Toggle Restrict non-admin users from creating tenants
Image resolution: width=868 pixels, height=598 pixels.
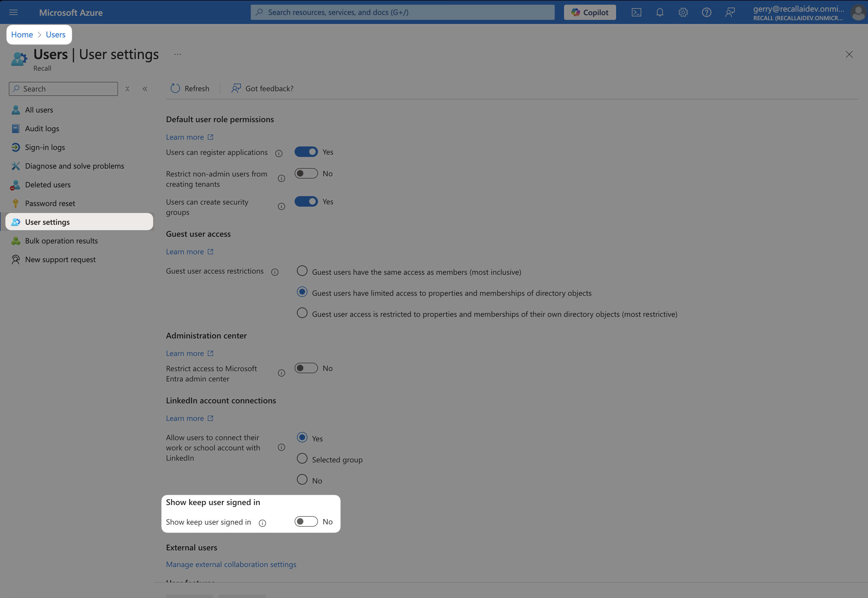(x=306, y=173)
